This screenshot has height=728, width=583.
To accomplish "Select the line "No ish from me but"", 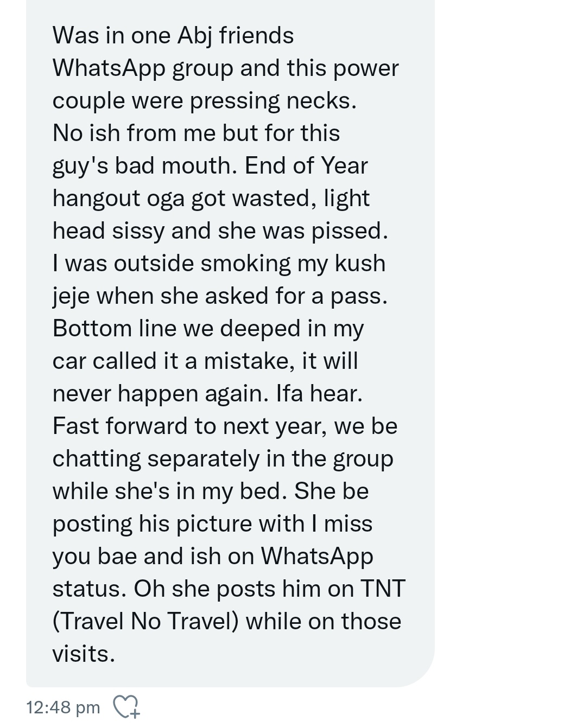I will click(196, 133).
